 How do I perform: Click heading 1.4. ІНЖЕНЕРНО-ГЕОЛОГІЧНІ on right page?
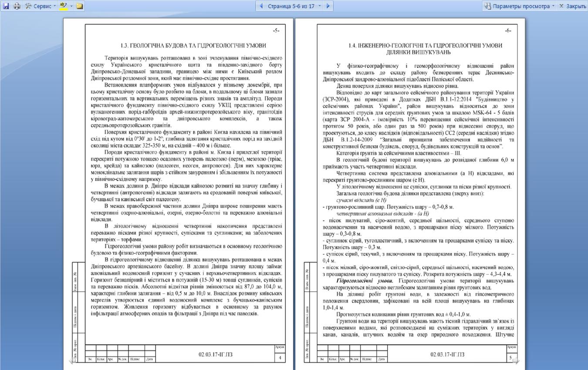coord(425,49)
